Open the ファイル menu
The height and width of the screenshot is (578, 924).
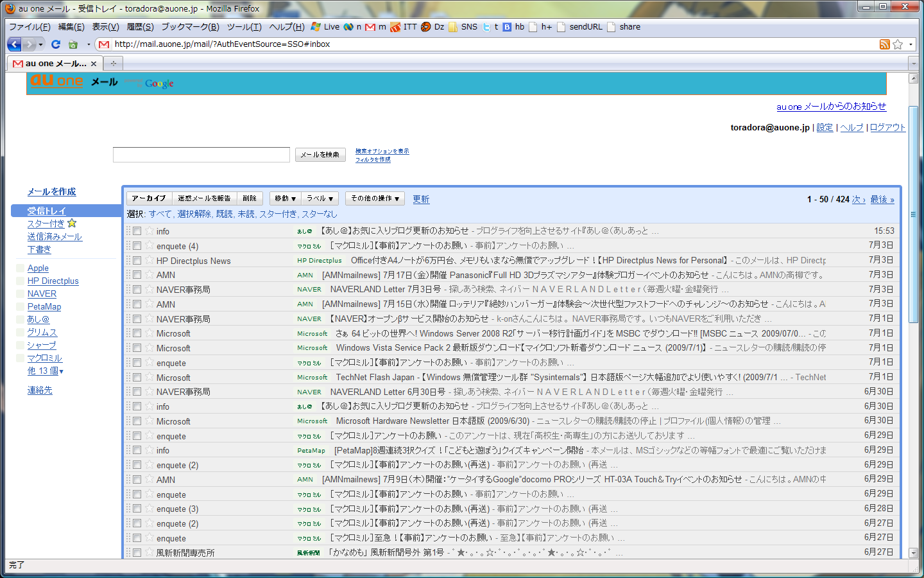pos(30,27)
